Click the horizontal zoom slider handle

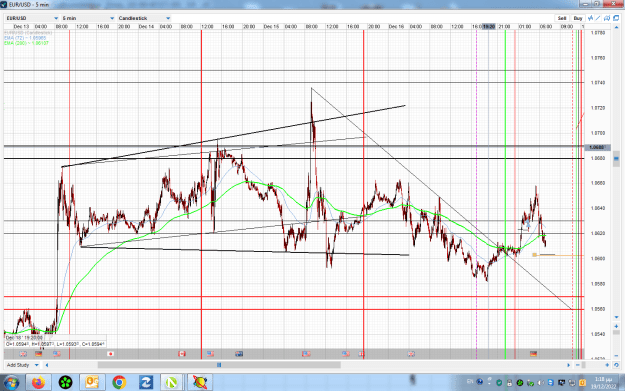click(584, 365)
